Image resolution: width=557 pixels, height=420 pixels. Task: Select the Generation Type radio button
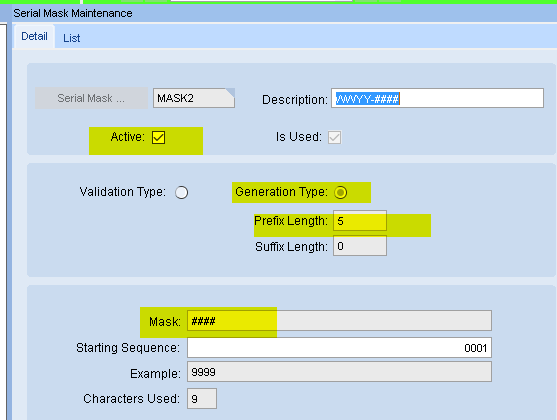(x=340, y=192)
